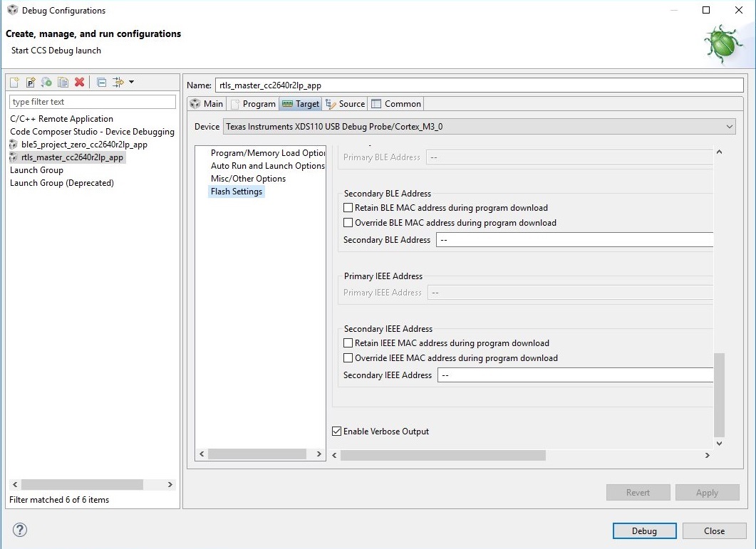Enable Retain BLE MAC address checkbox
The height and width of the screenshot is (549, 756).
coord(348,208)
